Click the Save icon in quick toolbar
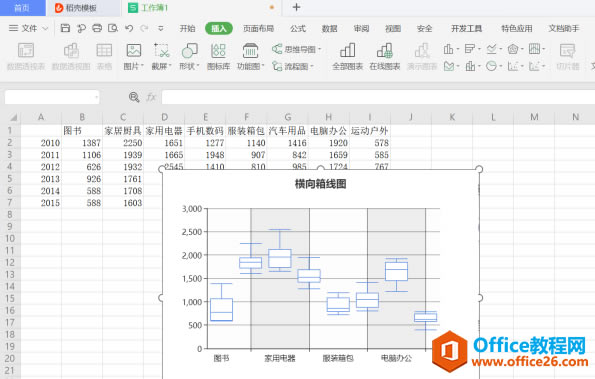595x379 pixels. tap(65, 28)
